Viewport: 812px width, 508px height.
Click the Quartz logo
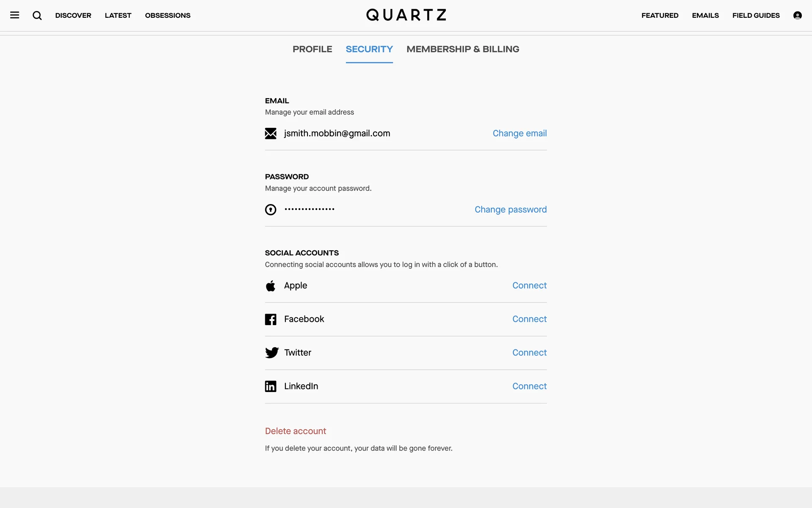click(x=406, y=15)
